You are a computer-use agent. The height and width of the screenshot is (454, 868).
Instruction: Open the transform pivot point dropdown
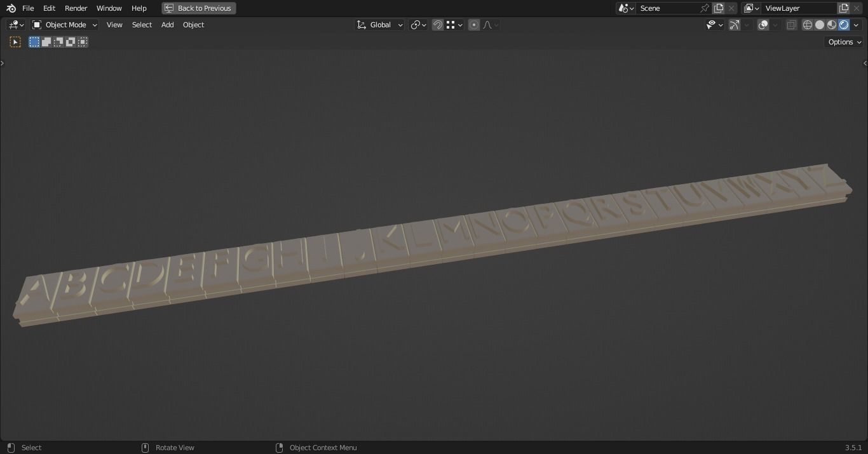(418, 25)
